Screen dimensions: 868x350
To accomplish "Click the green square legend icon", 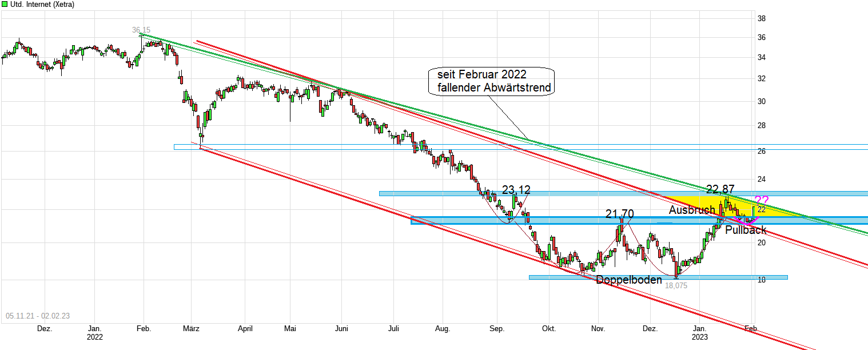I will click(x=5, y=4).
